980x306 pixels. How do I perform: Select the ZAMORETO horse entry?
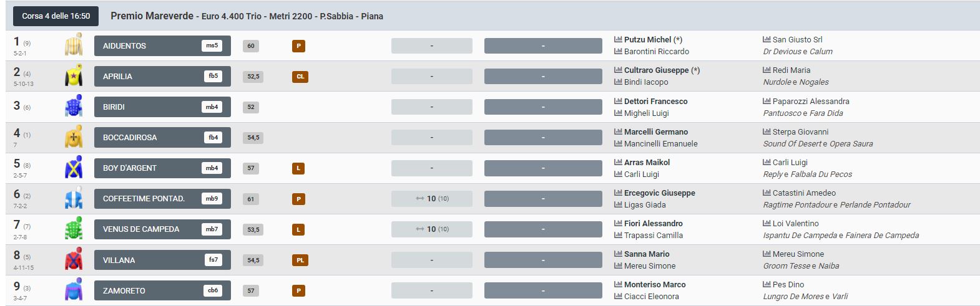162,290
